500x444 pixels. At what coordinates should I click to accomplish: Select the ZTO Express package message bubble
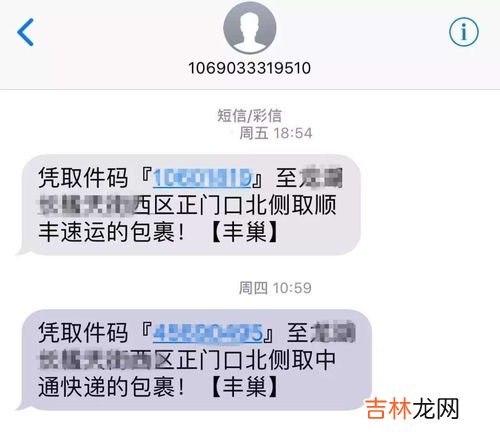click(194, 360)
